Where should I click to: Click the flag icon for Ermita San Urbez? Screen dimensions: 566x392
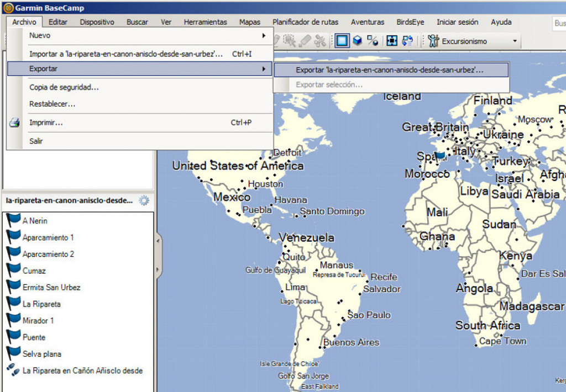(x=13, y=287)
